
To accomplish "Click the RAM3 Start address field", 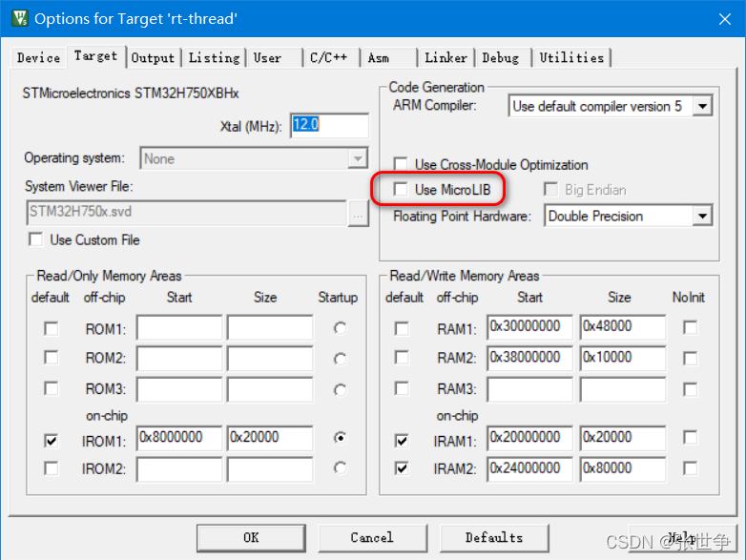I will pyautogui.click(x=530, y=389).
